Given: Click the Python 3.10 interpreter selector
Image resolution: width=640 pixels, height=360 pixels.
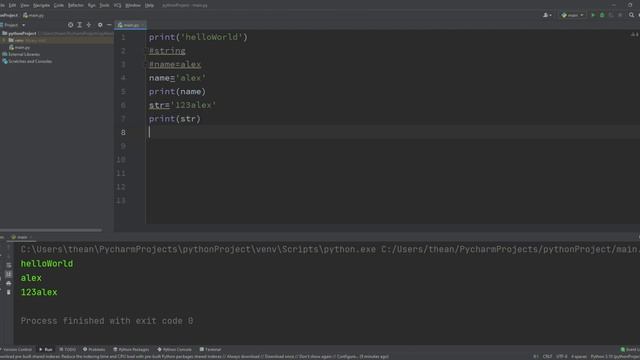Looking at the screenshot, I should pyautogui.click(x=615, y=357).
